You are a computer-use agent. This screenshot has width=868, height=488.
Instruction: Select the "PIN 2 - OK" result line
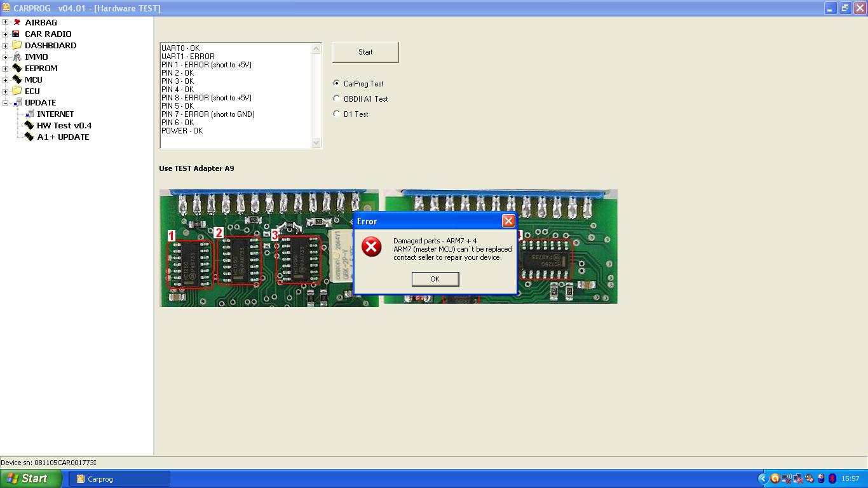click(x=178, y=73)
